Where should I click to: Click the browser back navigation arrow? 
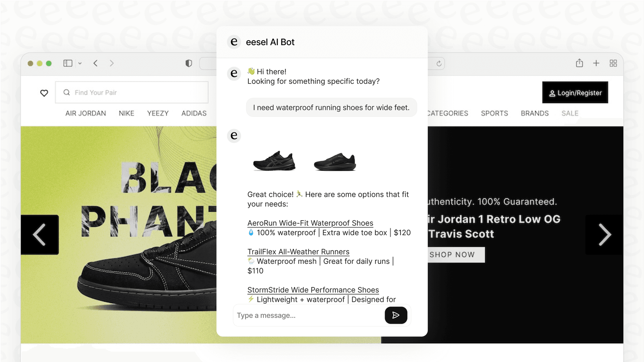pyautogui.click(x=95, y=63)
